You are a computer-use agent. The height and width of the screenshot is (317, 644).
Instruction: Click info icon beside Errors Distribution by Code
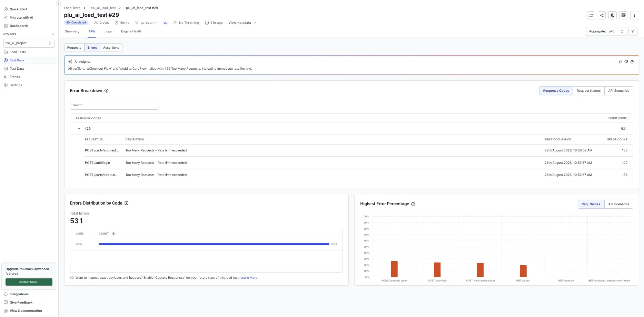click(127, 203)
